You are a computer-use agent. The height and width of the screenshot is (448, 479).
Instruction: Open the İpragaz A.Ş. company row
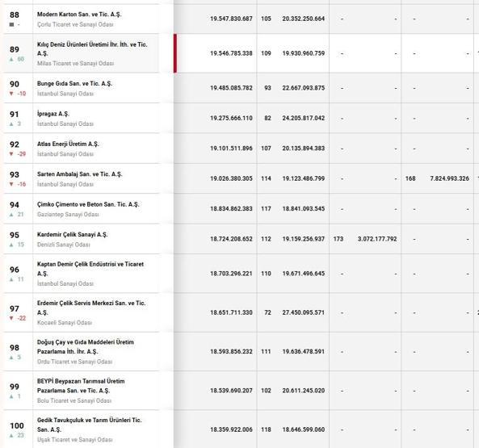(53, 114)
